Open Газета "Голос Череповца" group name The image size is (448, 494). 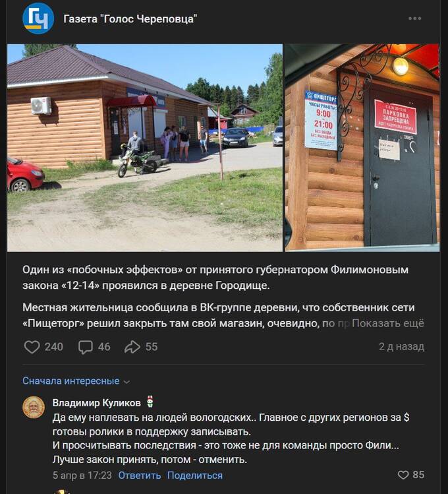[x=130, y=19]
